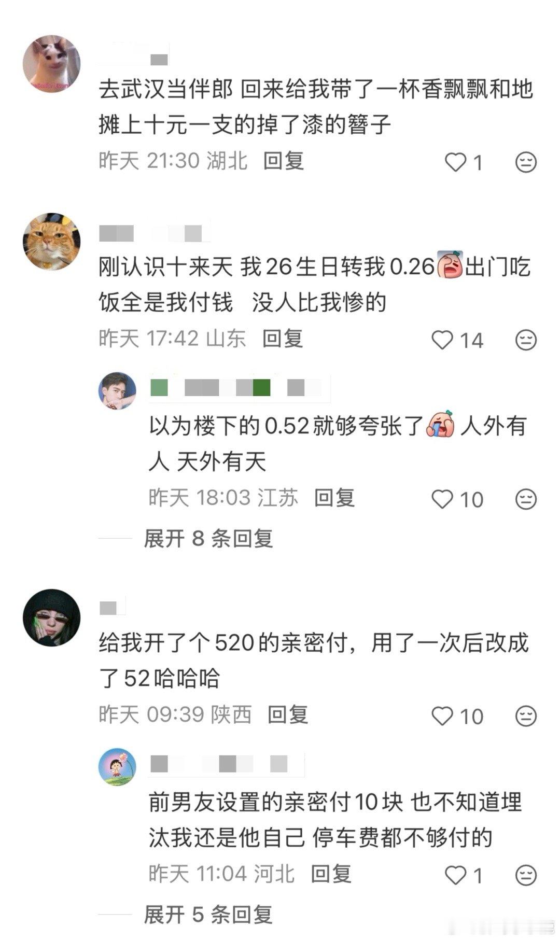Viewport: 560px width, 940px height.
Task: Like the Shaanxi comment about 亲密付 520
Action: 442,716
